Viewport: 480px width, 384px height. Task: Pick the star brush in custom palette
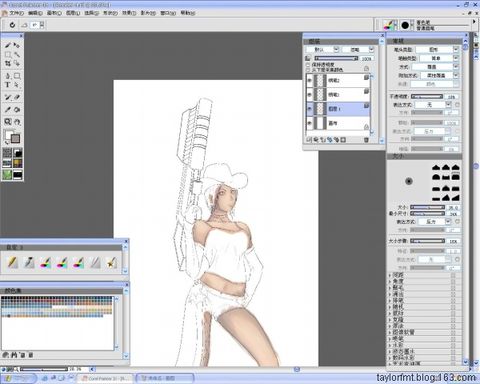111,263
